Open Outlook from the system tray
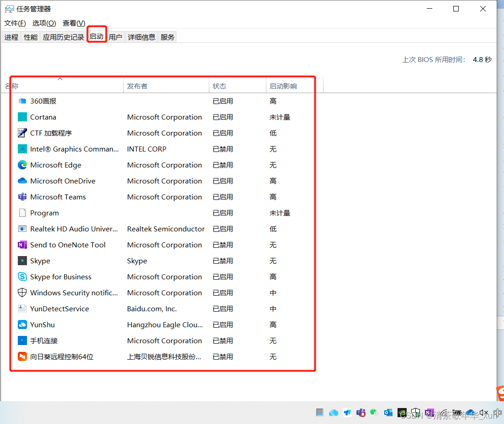 388,413
